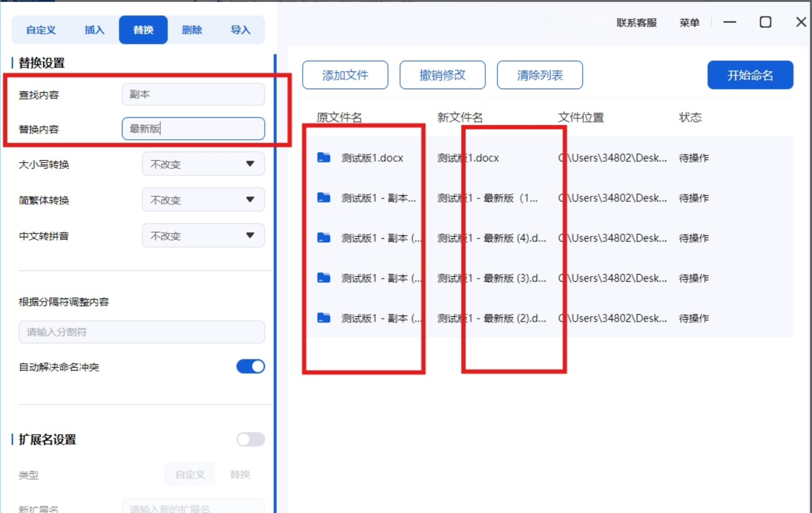This screenshot has width=812, height=513.
Task: Click folder icon of 测试版1.docx row
Action: click(324, 158)
